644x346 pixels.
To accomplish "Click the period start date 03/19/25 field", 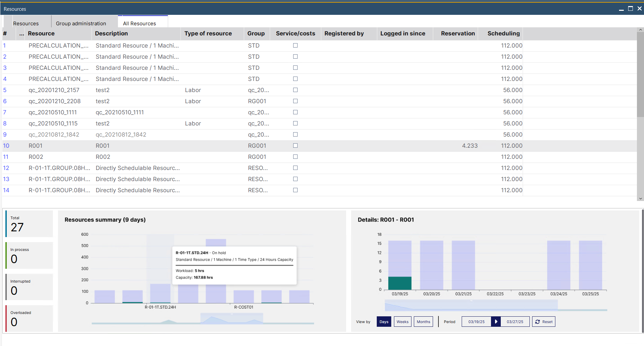I will 476,322.
